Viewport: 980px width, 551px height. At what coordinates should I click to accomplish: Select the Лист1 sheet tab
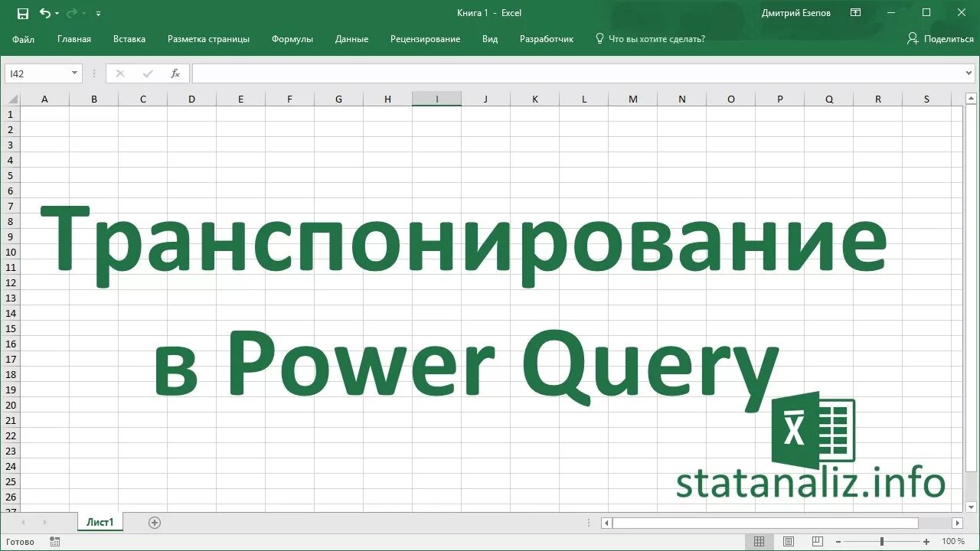[x=100, y=523]
